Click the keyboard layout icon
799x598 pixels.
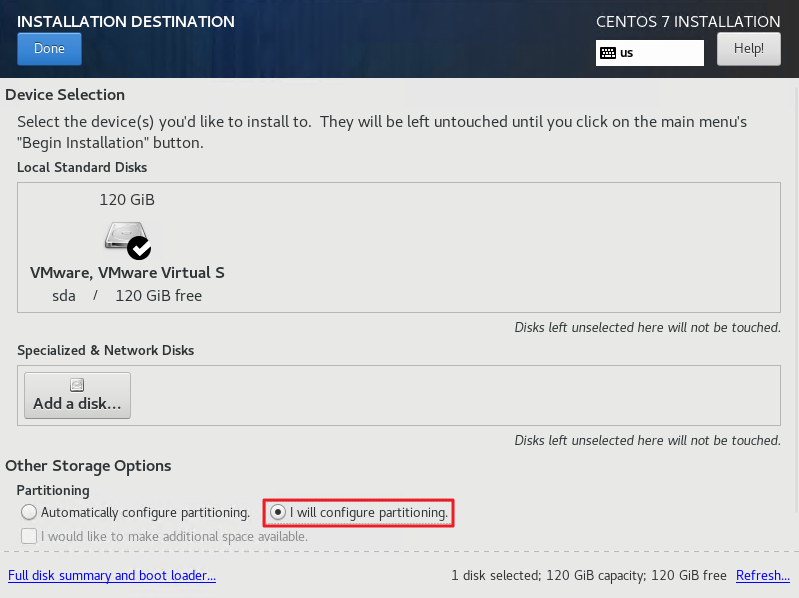click(608, 53)
